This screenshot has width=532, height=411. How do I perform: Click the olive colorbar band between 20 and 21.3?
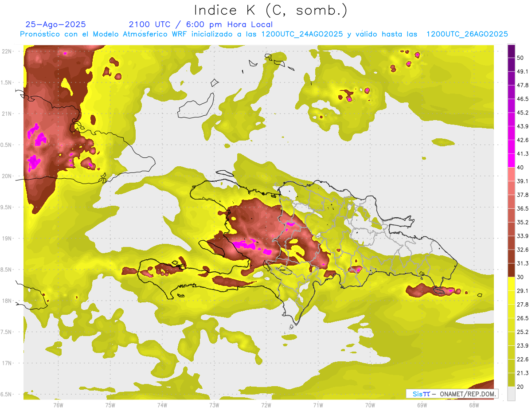coord(511,380)
